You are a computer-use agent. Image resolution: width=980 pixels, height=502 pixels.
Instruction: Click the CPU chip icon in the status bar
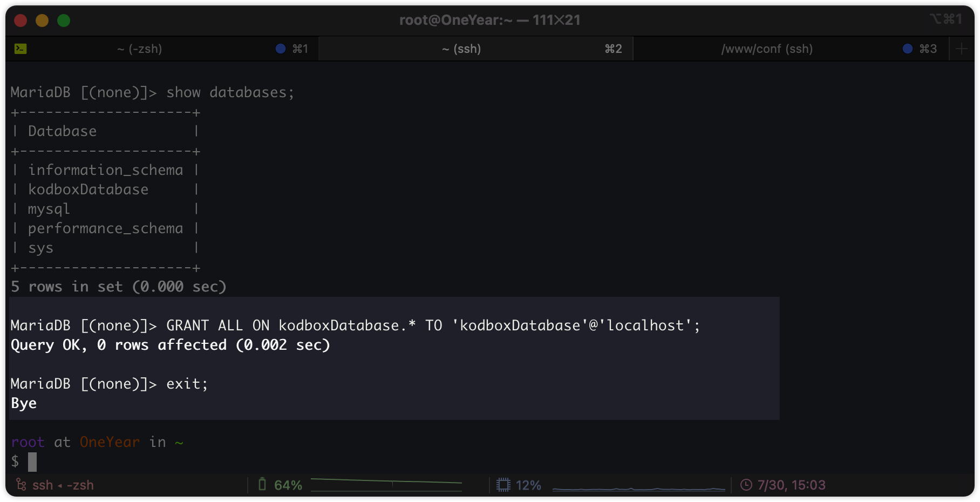coord(503,485)
